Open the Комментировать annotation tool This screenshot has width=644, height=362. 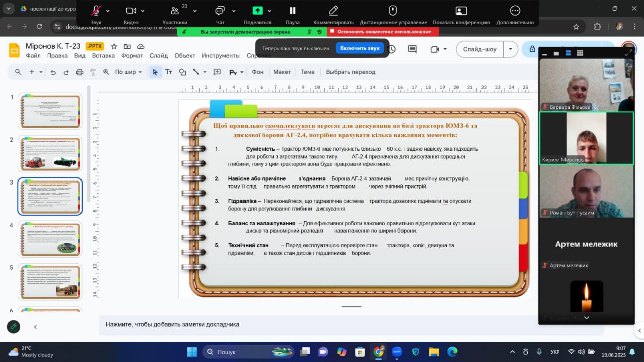pos(333,14)
